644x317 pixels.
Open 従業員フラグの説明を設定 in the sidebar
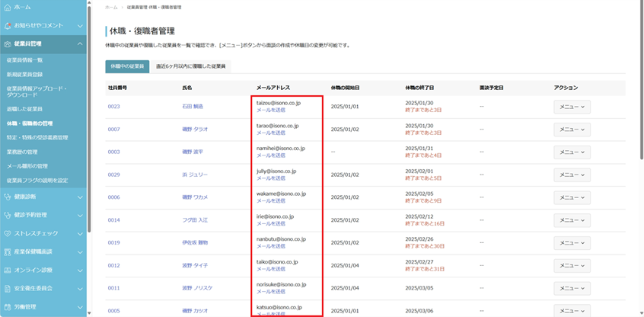[37, 181]
